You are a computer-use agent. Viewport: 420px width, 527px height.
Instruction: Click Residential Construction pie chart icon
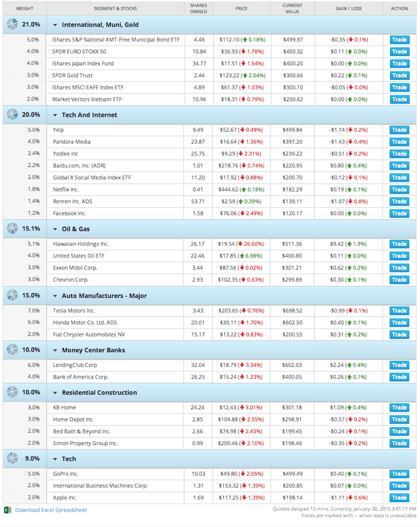[x=12, y=393]
